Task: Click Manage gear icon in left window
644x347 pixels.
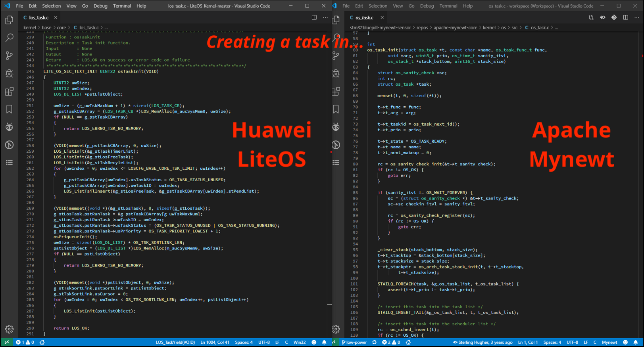Action: (x=9, y=329)
